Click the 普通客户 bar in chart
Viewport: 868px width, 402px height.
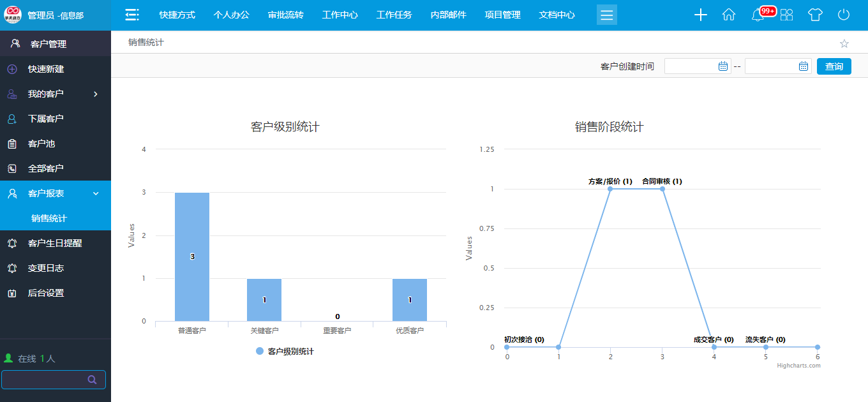click(192, 257)
